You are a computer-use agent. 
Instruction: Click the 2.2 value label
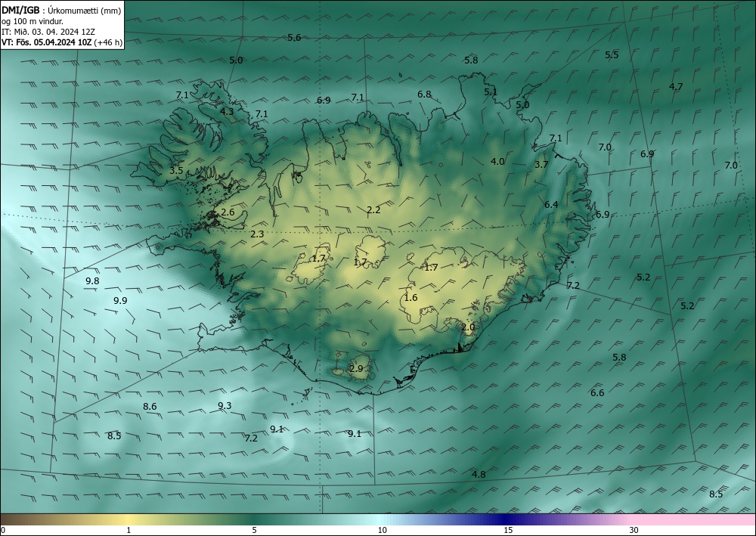point(373,210)
